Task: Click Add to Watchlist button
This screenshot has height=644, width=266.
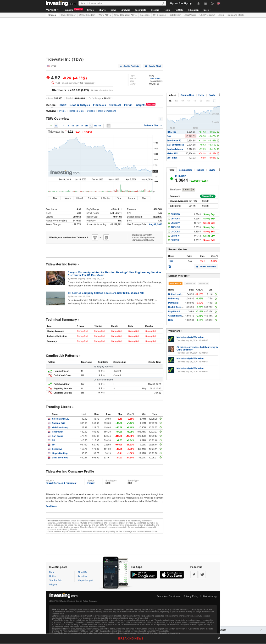Action: point(206,267)
